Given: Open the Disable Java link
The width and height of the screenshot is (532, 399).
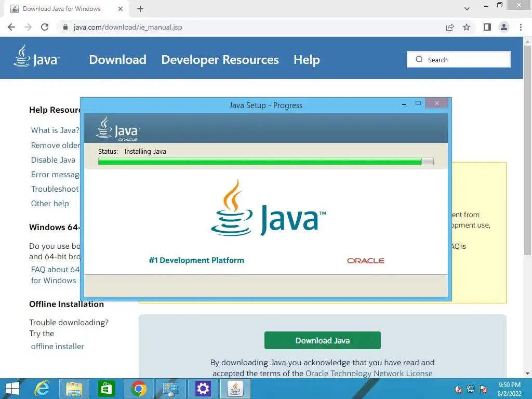Looking at the screenshot, I should [x=54, y=160].
